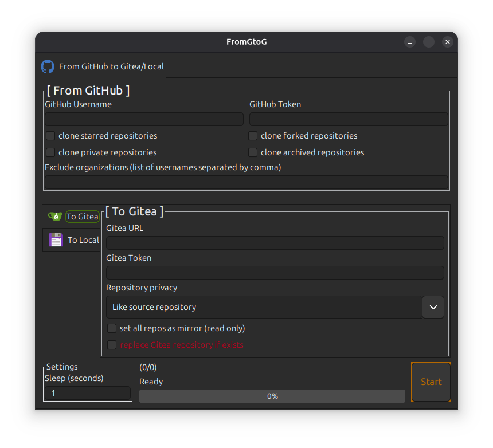Focus the GitHub Token field
This screenshot has width=493, height=448.
(349, 119)
